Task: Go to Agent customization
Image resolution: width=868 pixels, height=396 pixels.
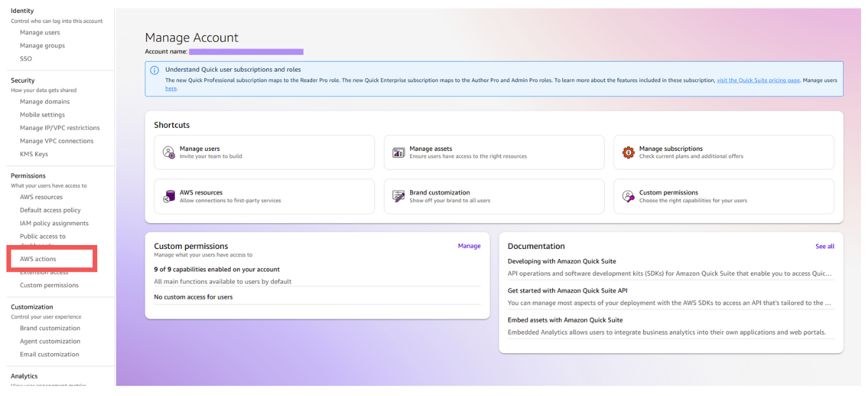Action: click(50, 341)
